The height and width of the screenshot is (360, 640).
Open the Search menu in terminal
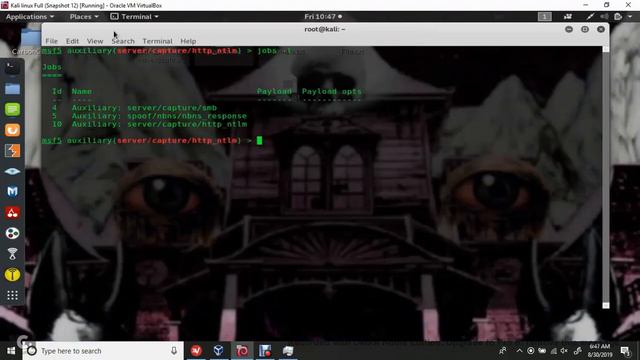123,41
